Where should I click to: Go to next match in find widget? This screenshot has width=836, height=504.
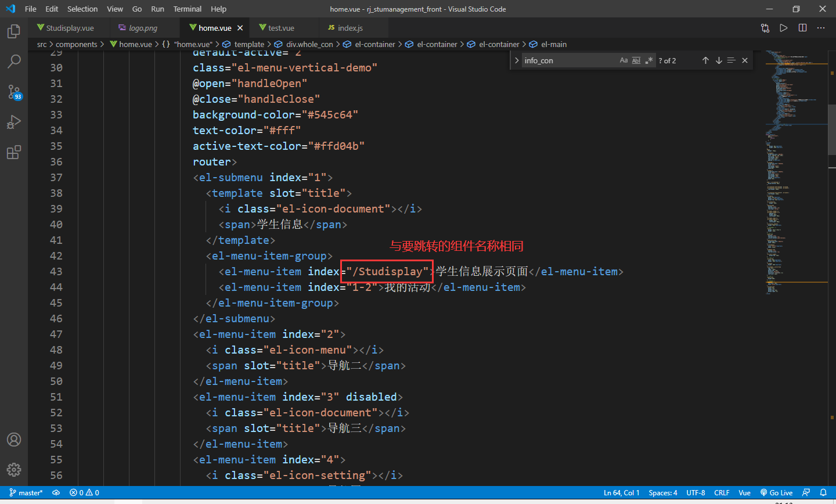[x=719, y=60]
